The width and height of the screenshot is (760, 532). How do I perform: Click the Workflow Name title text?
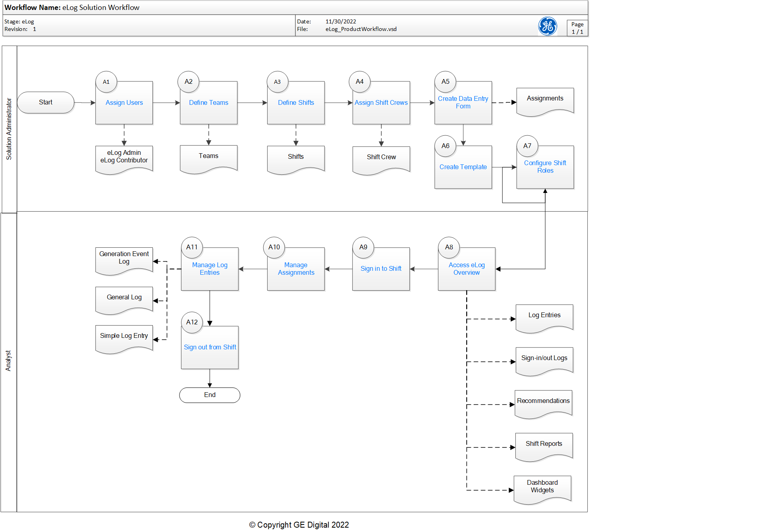click(72, 8)
